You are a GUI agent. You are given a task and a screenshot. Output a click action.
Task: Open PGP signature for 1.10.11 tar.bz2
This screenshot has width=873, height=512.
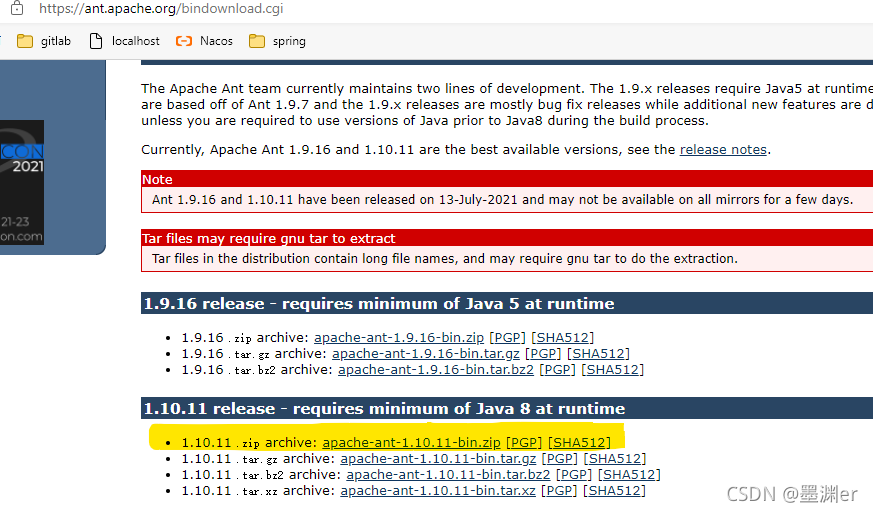[x=573, y=475]
